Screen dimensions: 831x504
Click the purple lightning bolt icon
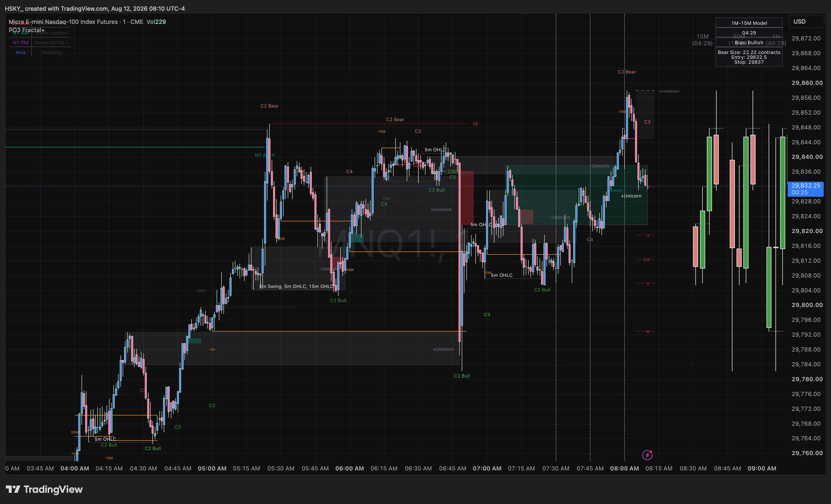tap(647, 455)
